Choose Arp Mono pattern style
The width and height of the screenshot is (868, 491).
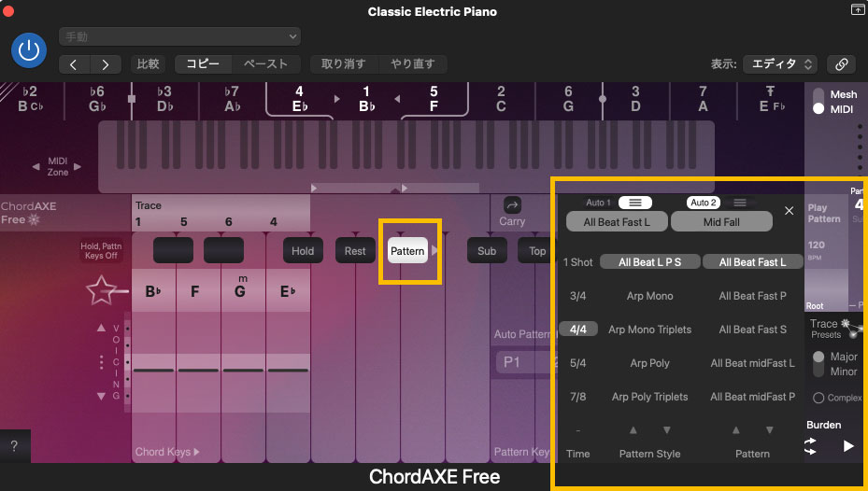pos(650,296)
